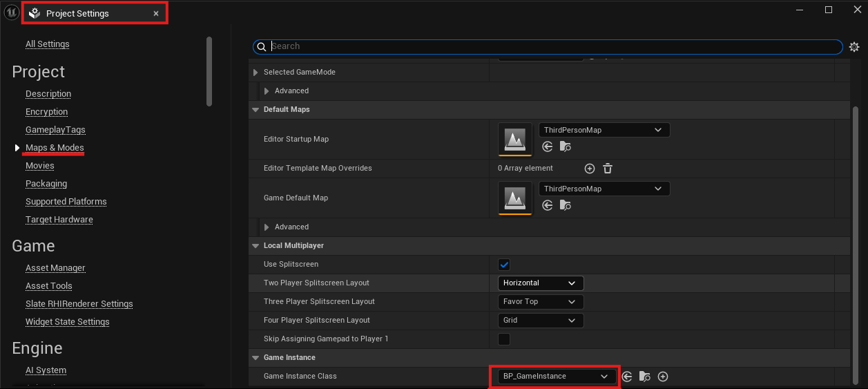Remove all Editor Template Map Overrides elements

coord(608,169)
